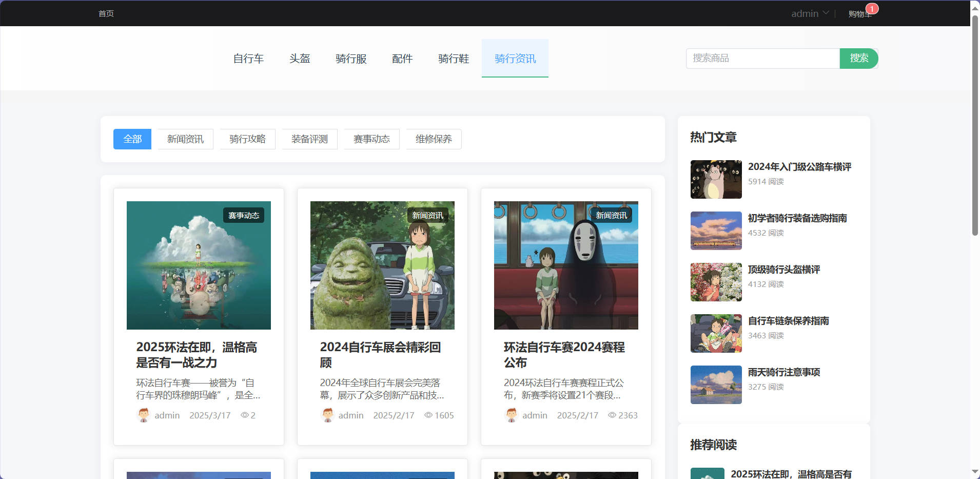Filter articles by 装备评测
Viewport: 980px width, 479px height.
pos(309,139)
